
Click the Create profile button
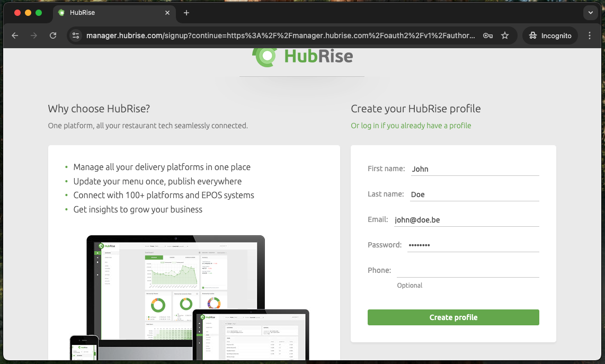pyautogui.click(x=453, y=317)
